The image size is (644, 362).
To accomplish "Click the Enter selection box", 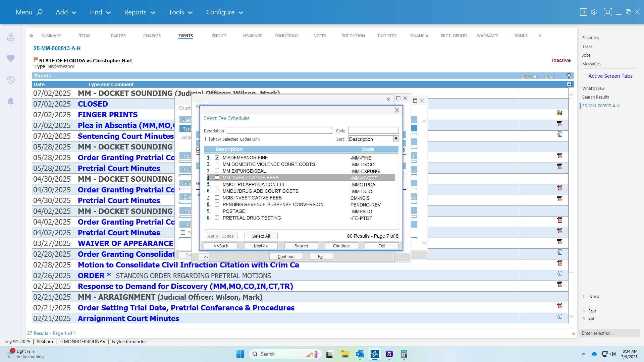I will tap(610, 333).
